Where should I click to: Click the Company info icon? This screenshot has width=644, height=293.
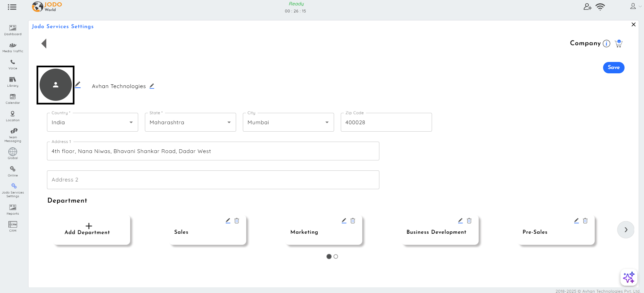point(606,44)
